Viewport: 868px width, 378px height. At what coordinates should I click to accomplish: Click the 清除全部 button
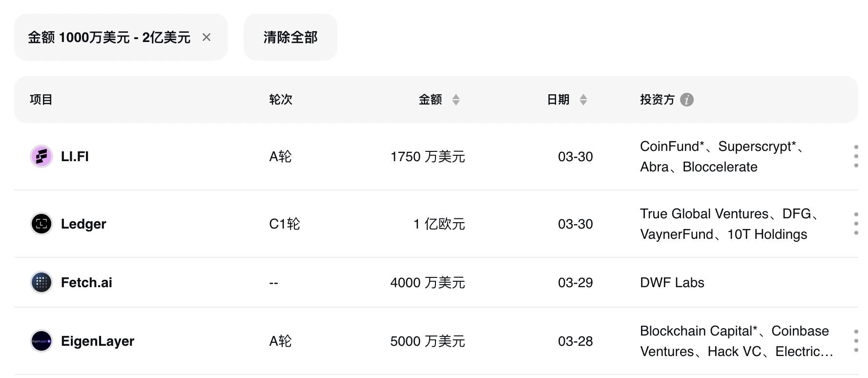coord(290,38)
